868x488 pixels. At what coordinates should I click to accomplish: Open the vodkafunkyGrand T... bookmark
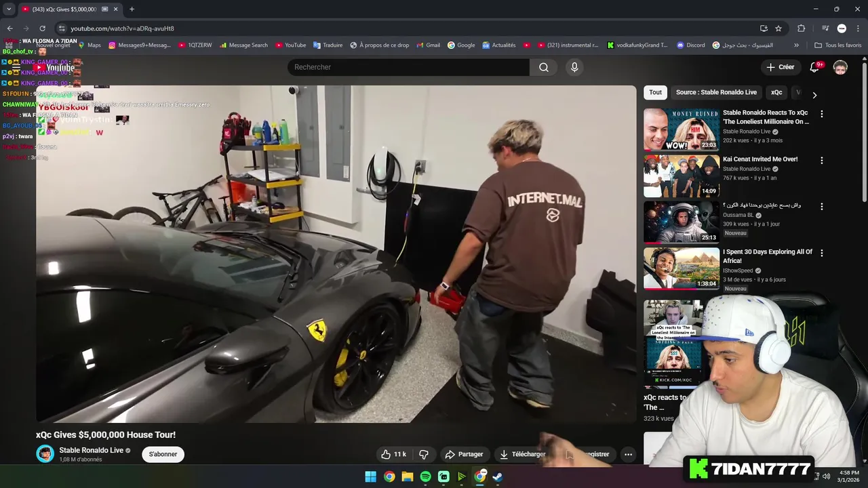637,45
